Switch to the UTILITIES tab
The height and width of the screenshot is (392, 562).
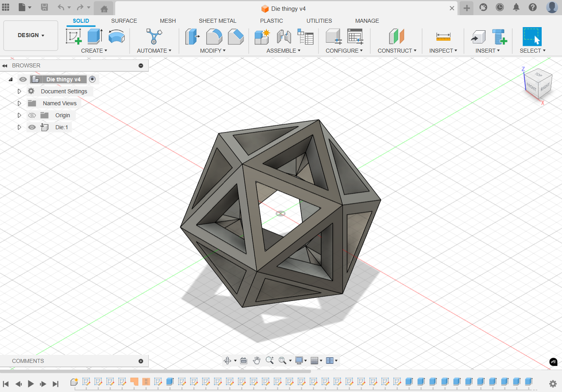[319, 21]
